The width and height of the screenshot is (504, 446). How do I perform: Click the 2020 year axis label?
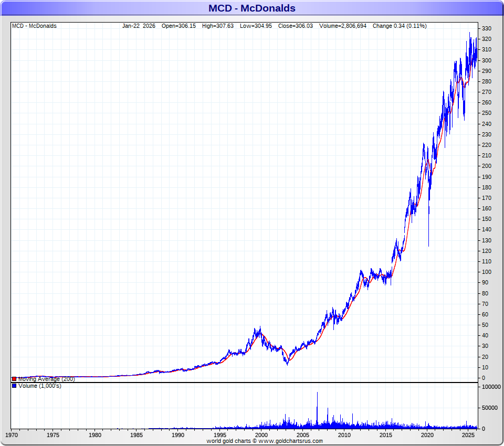point(427,435)
